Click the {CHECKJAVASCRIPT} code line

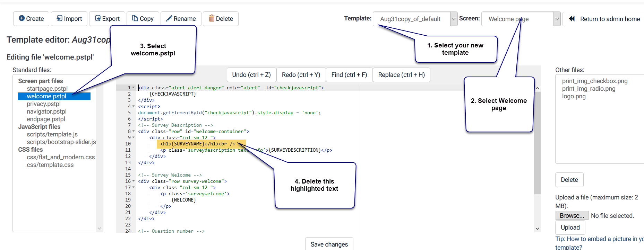coord(173,94)
